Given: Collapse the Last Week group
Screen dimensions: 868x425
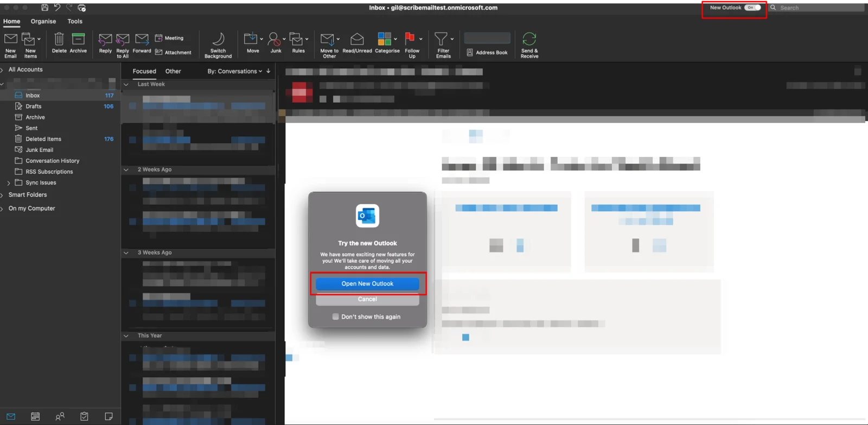Looking at the screenshot, I should [x=126, y=85].
